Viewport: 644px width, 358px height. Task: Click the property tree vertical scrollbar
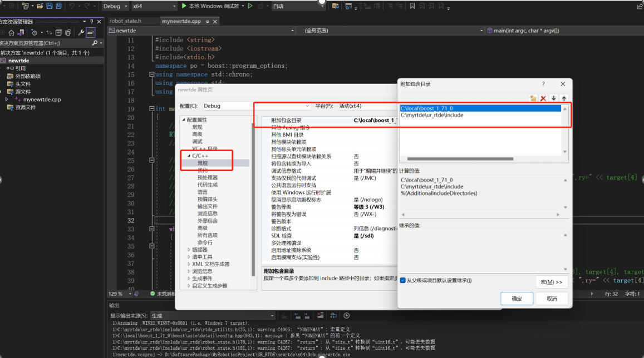tap(253, 199)
